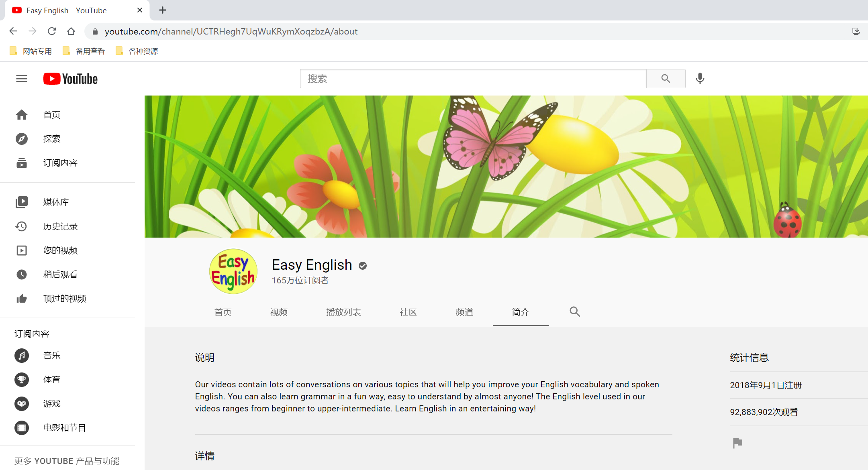The height and width of the screenshot is (470, 868).
Task: Click 2018年9月1日注册 join date
Action: click(x=766, y=385)
